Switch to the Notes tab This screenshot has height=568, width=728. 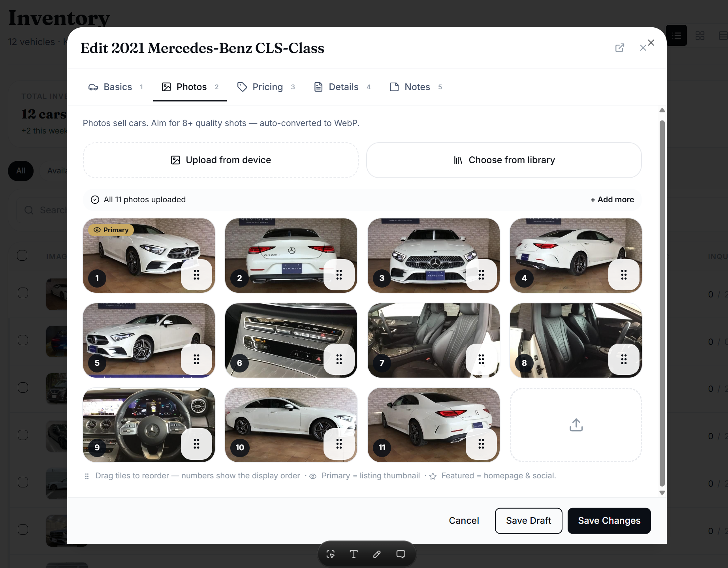416,87
